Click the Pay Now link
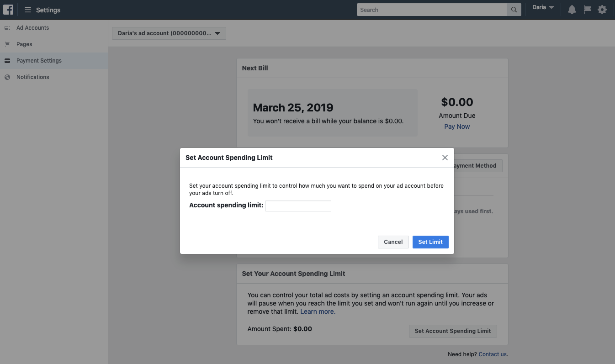The image size is (615, 364). (457, 127)
